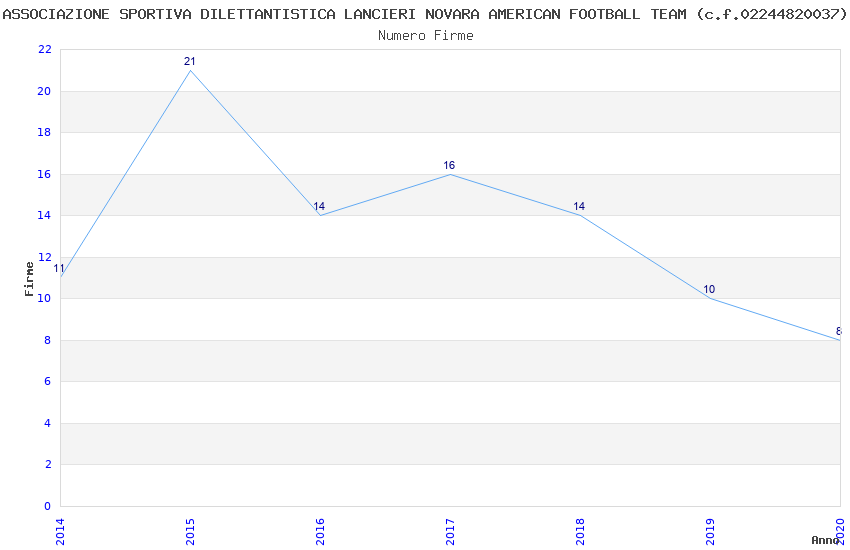This screenshot has height=550, width=850.
Task: Click the 2014 data point labeled 11
Action: coord(61,277)
